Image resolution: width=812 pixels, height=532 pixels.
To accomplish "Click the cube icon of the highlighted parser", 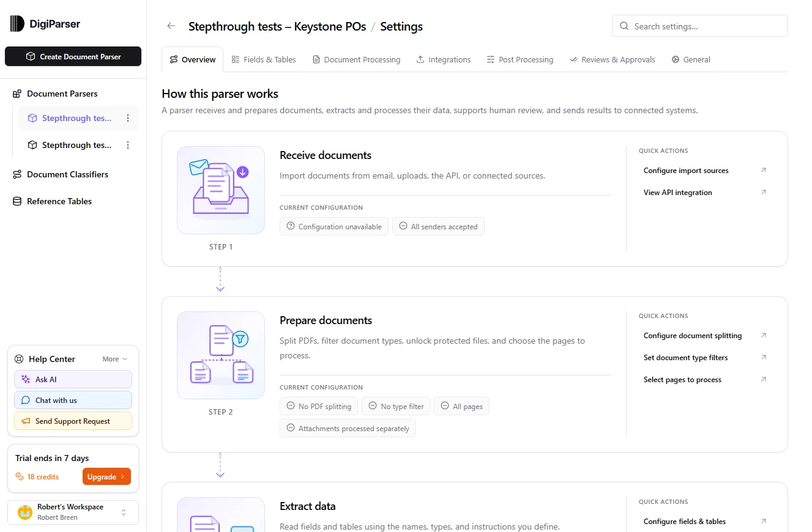I will (32, 118).
